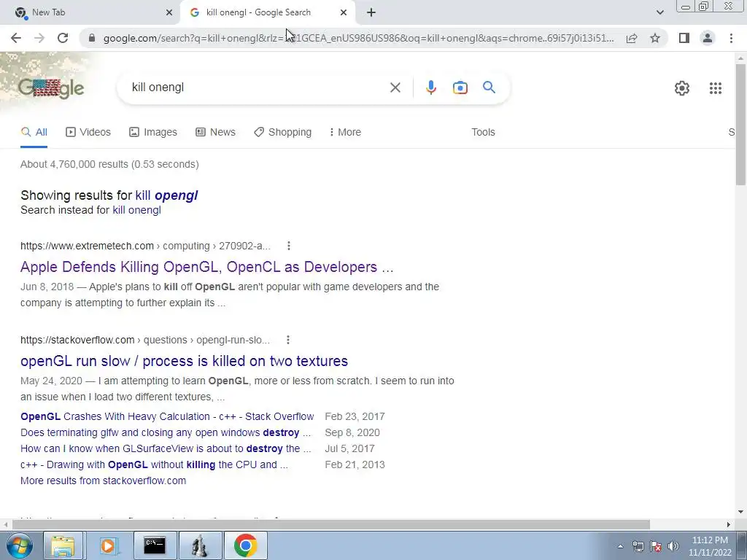Open the Chrome profile menu
This screenshot has height=560, width=747.
point(708,38)
